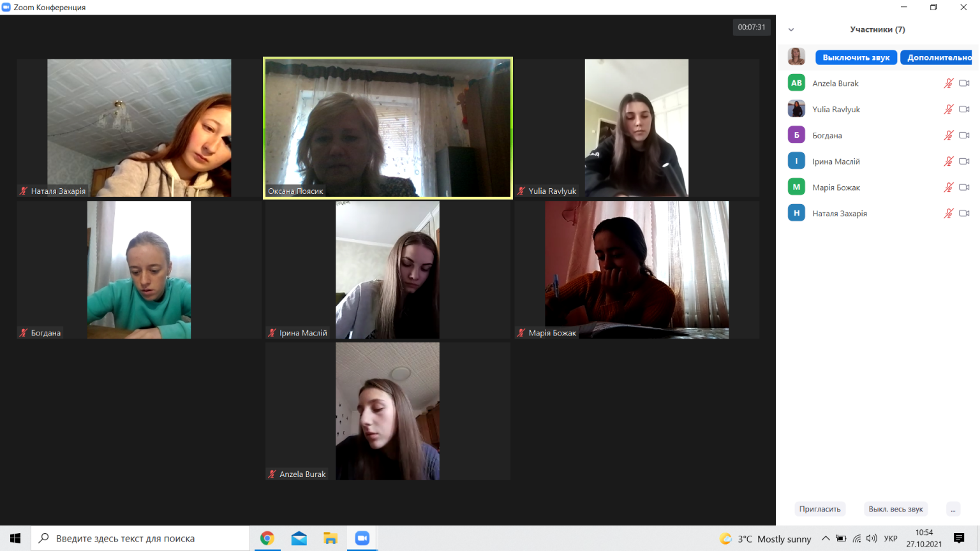This screenshot has height=551, width=980.
Task: Click the Пригласить button
Action: (820, 509)
